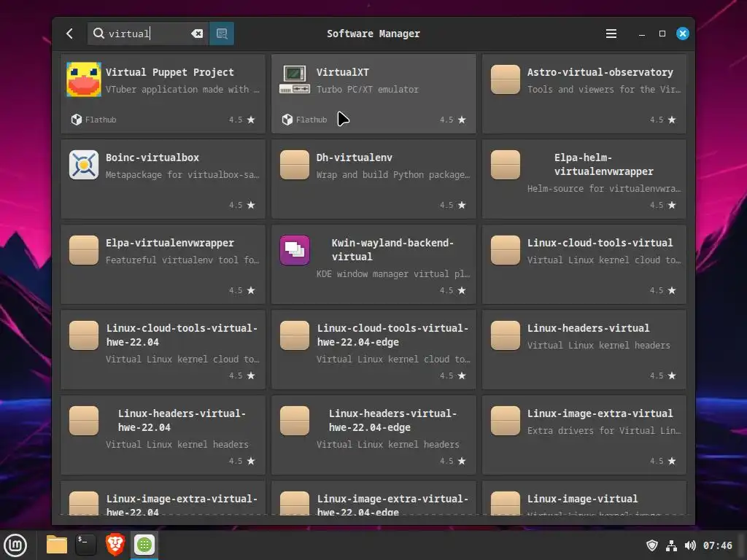
Task: Click Flathub cube icon on VirtualXT card
Action: pos(287,120)
